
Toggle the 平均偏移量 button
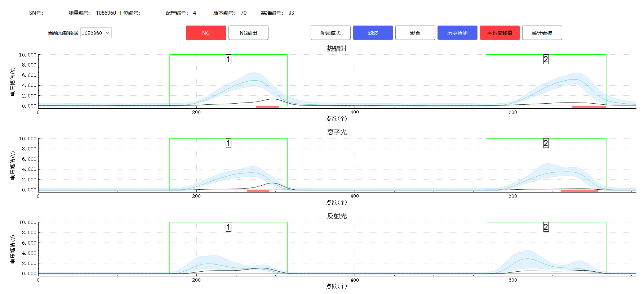[500, 33]
